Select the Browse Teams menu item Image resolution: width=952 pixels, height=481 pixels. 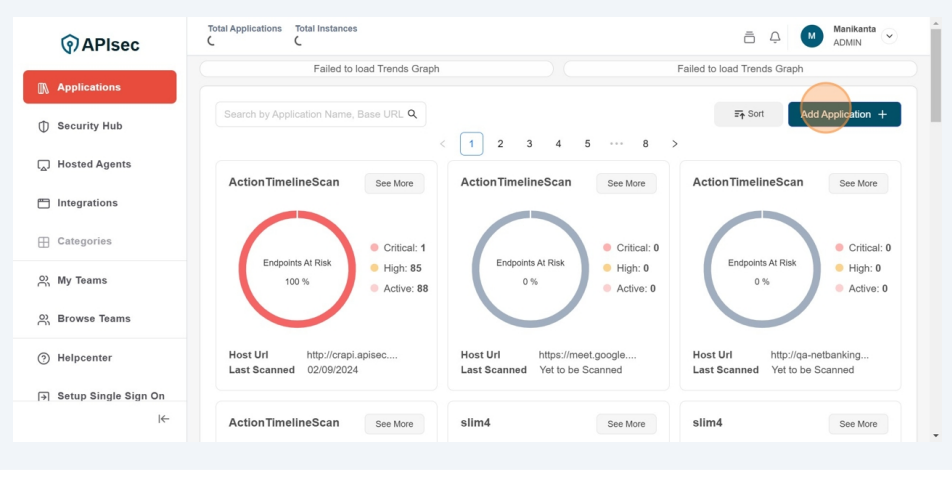(x=93, y=319)
